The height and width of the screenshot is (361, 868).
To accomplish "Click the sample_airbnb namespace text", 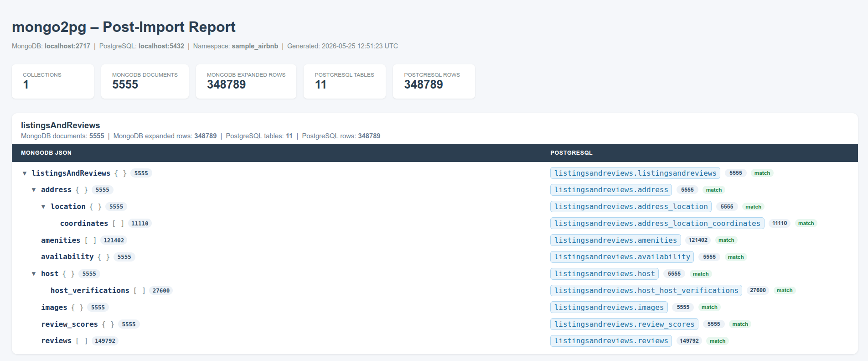I will click(255, 46).
